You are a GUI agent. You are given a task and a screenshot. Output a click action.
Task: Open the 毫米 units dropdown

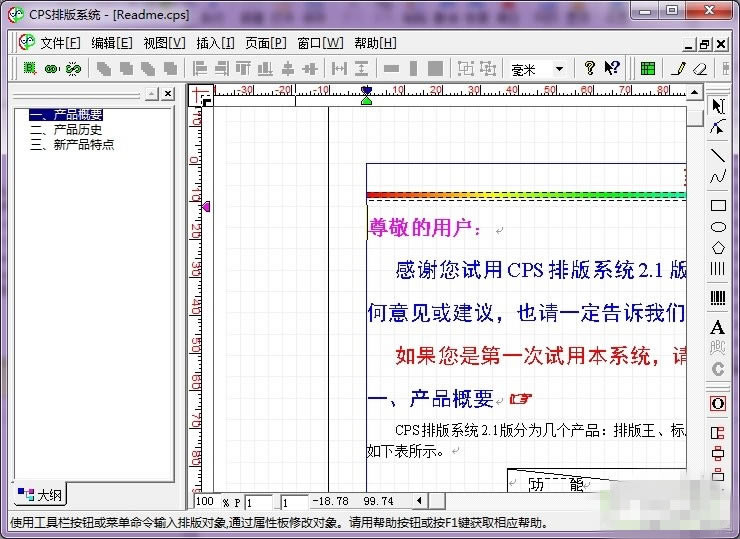pos(559,69)
